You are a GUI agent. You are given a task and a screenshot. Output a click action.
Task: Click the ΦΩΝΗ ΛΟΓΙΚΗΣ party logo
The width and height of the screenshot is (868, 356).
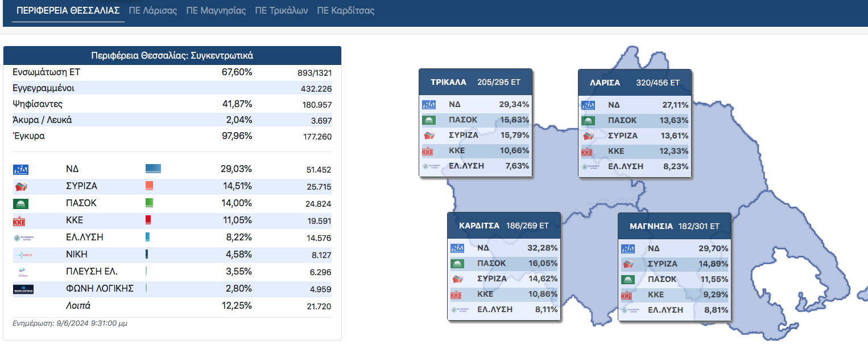23,289
